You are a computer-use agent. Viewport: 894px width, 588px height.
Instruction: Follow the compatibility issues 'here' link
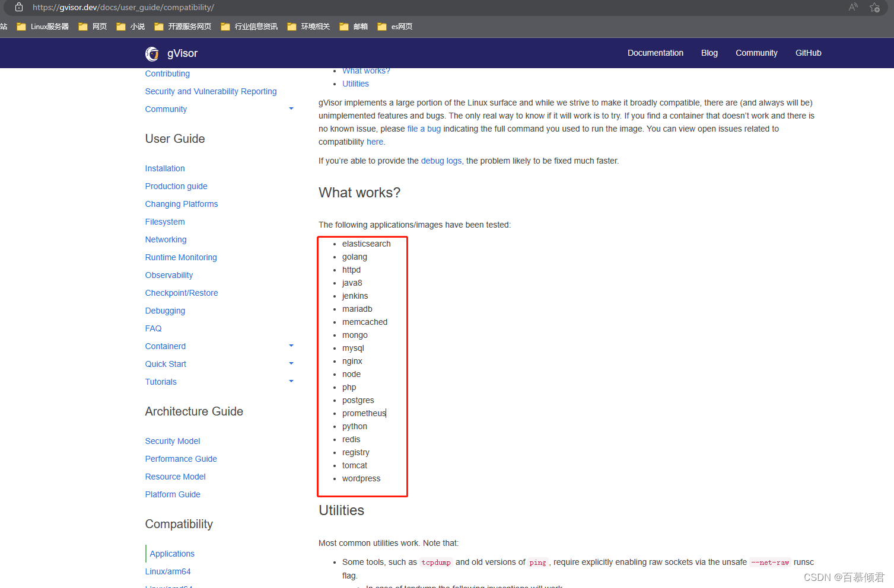click(x=375, y=142)
